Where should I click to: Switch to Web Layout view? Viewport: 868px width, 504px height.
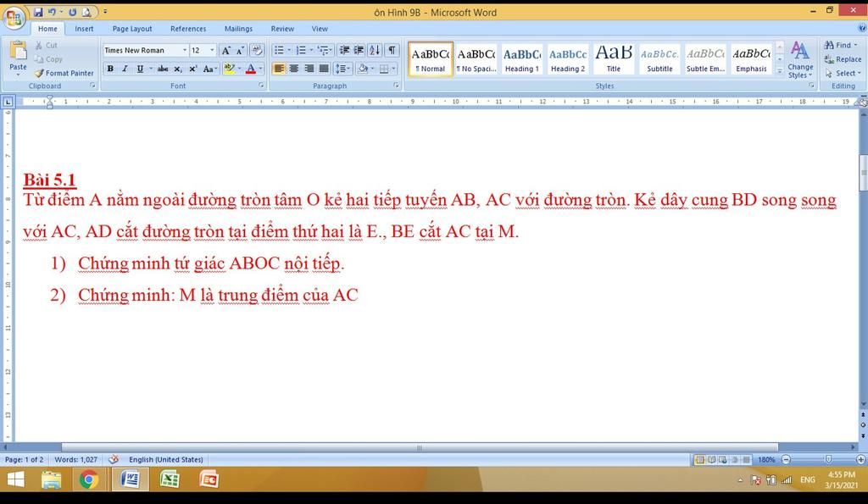(723, 460)
